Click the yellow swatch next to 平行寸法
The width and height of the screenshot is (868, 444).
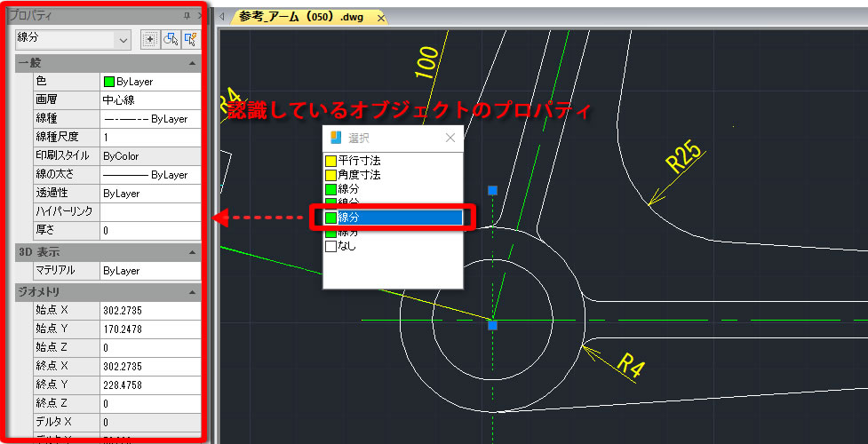click(x=330, y=161)
